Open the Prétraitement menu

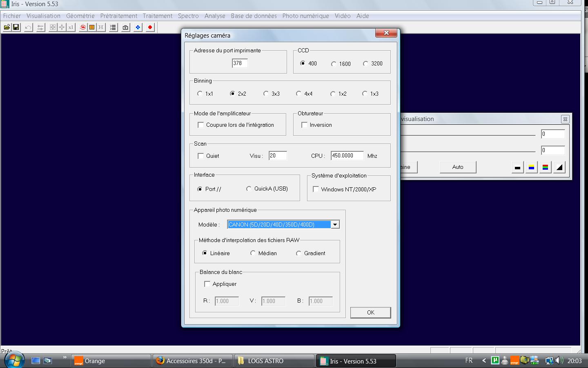tap(119, 16)
